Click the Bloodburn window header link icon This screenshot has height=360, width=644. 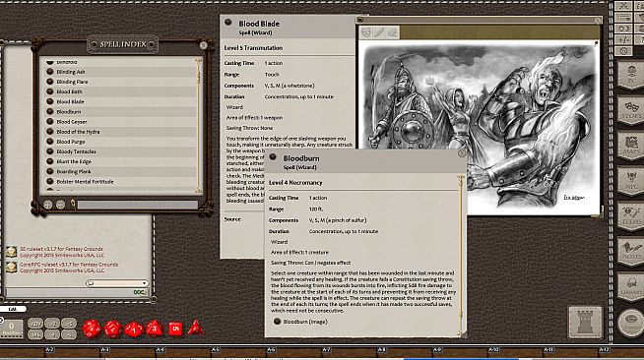point(273,157)
